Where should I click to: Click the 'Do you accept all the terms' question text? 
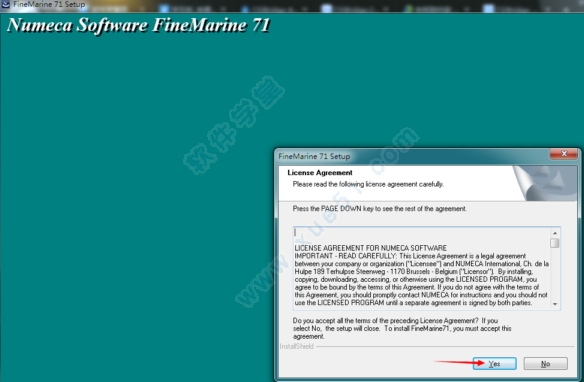coord(402,328)
